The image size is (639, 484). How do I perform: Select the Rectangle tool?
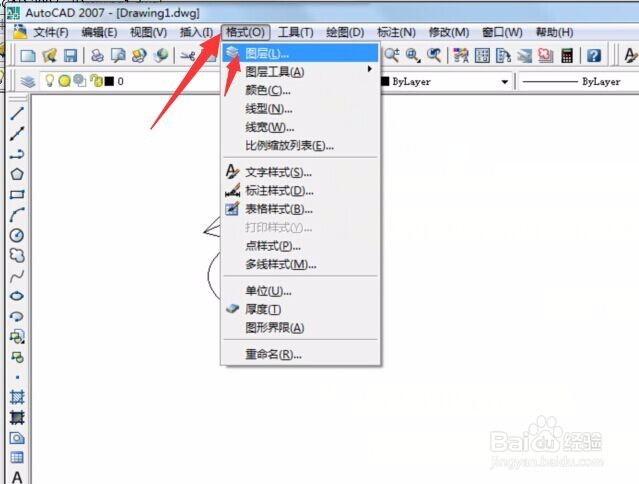17,194
